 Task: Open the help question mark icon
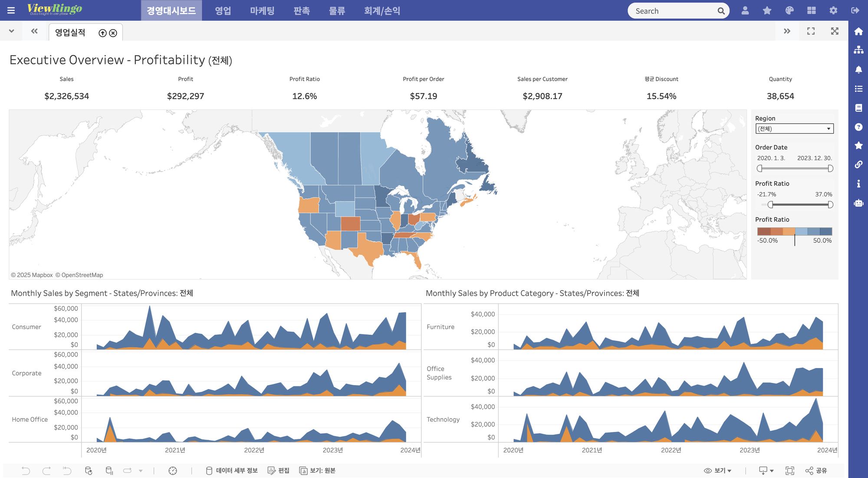858,127
